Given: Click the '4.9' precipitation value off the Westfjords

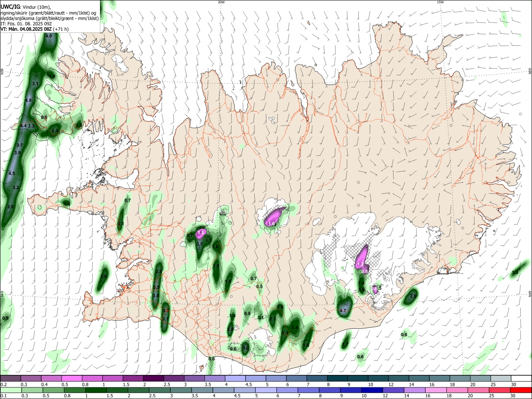Looking at the screenshot, I should [28, 101].
